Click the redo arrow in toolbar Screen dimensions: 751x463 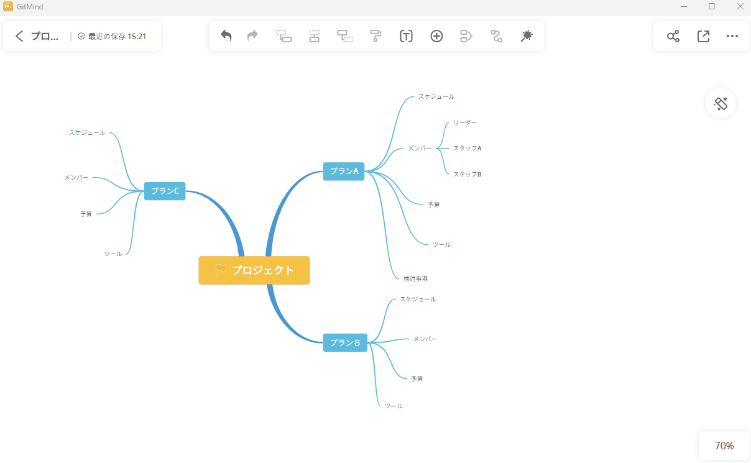[252, 36]
